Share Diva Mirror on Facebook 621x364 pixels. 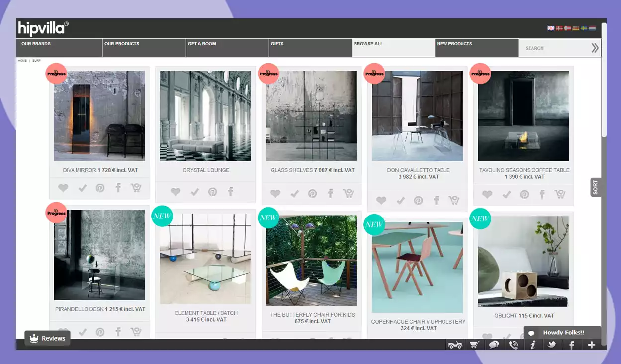click(x=118, y=188)
